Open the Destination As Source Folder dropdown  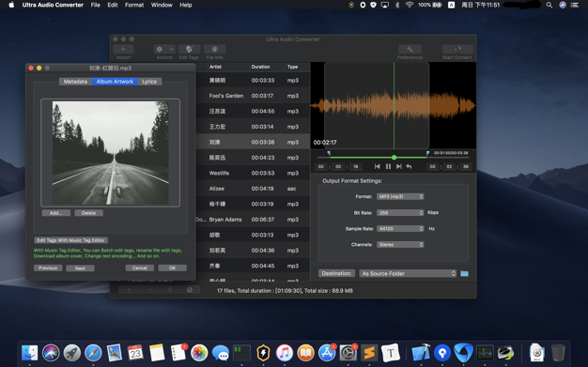click(x=408, y=274)
